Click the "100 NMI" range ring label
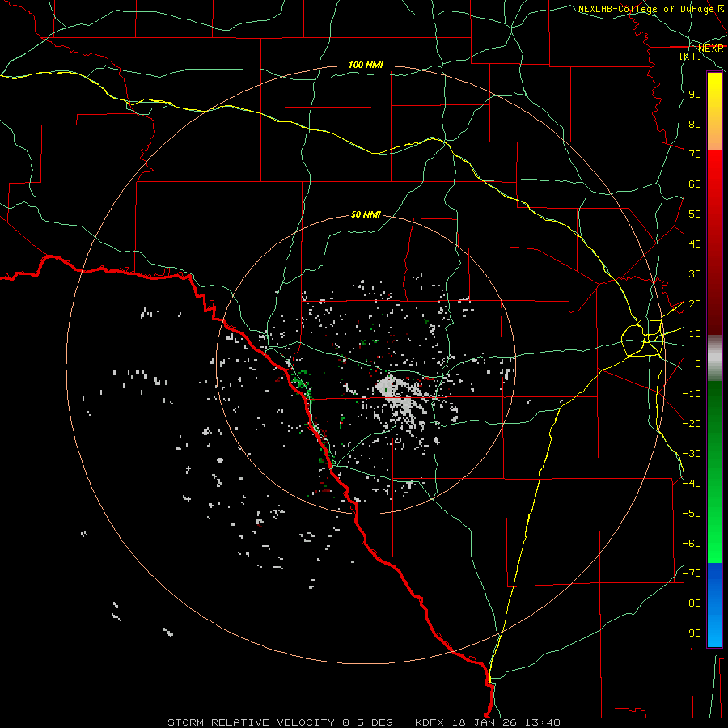Viewport: 728px width, 728px height. (x=366, y=65)
